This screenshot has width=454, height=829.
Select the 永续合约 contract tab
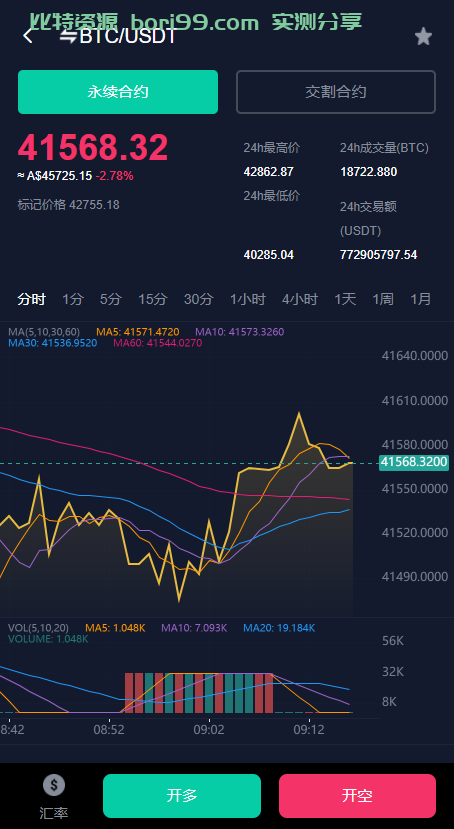click(x=118, y=92)
